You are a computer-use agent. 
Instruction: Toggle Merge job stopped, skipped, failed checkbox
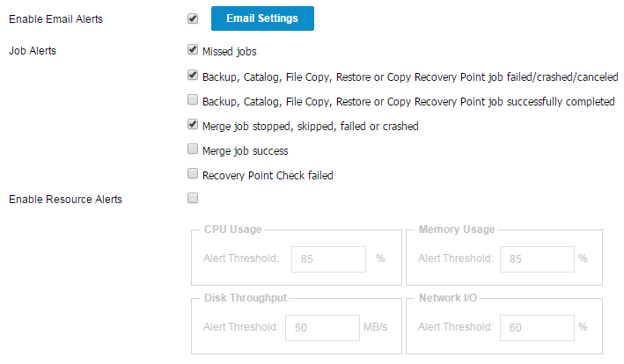pos(193,124)
